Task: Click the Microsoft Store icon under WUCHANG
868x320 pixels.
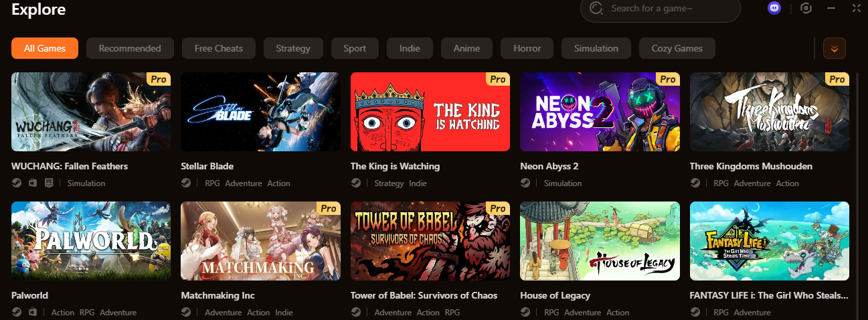Action: pos(33,183)
